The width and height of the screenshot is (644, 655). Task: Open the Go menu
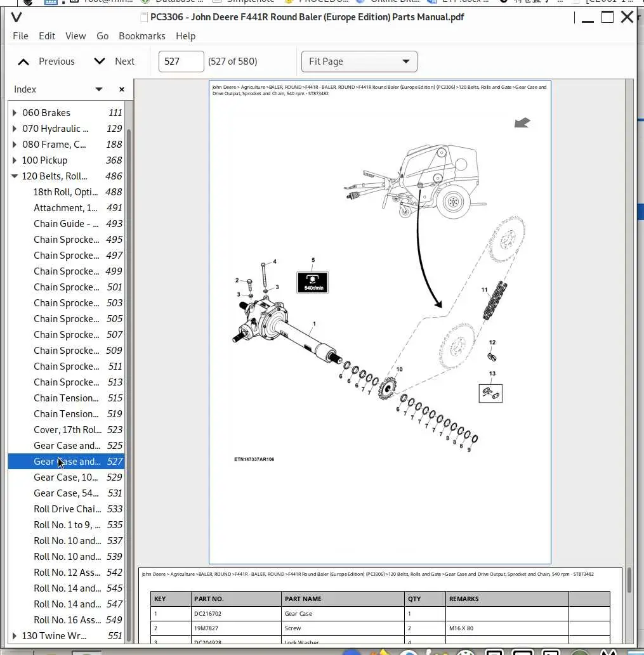tap(102, 36)
